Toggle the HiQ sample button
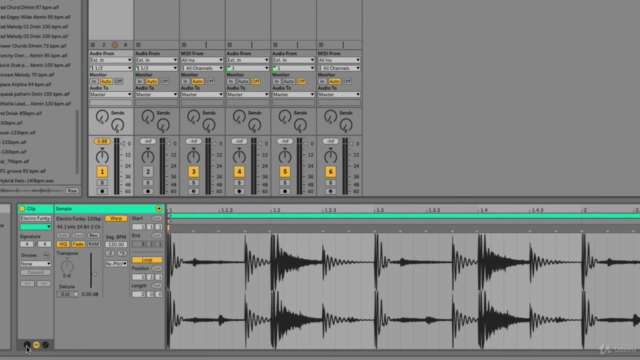 63,244
